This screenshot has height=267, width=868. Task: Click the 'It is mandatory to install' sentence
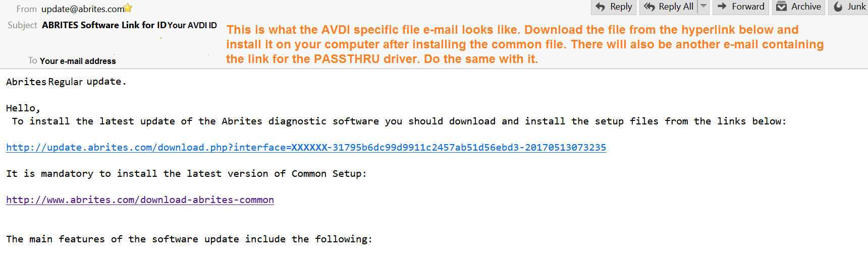(x=186, y=174)
